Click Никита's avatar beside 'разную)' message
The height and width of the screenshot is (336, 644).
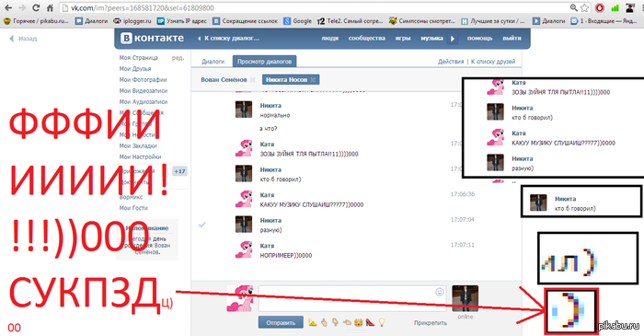coord(244,225)
